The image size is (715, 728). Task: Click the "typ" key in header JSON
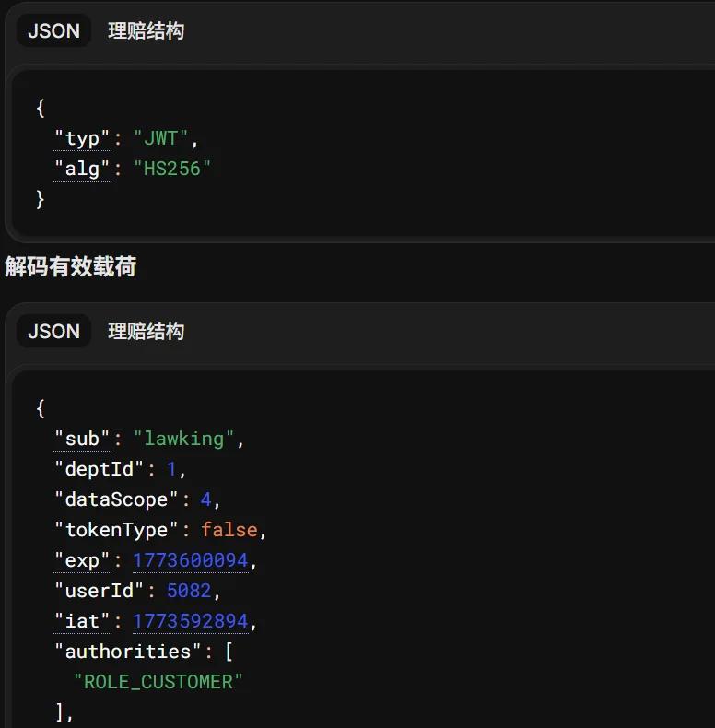[82, 138]
